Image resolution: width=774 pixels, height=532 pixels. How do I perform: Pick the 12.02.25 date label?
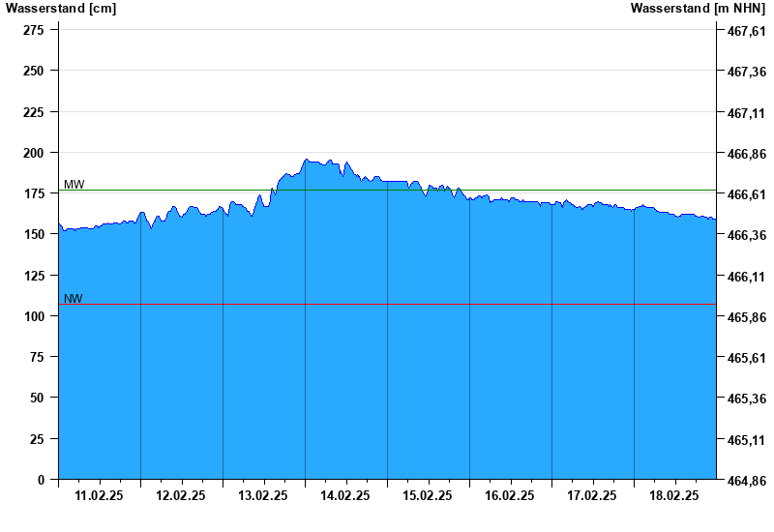[x=181, y=495]
